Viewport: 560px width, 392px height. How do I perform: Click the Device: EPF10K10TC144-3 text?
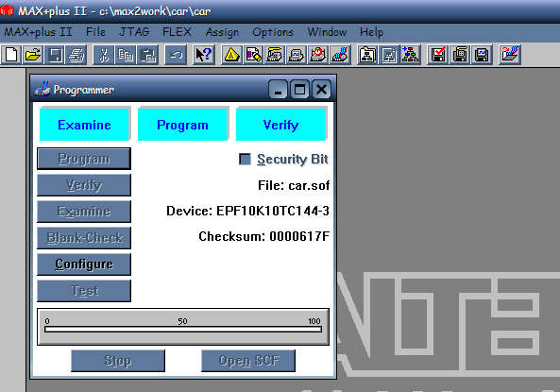(x=247, y=211)
